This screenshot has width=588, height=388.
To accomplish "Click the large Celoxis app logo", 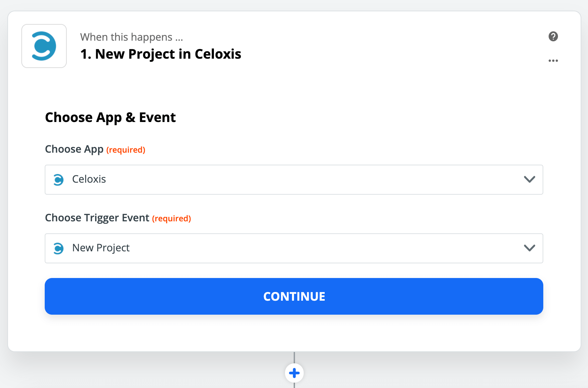I will click(44, 46).
